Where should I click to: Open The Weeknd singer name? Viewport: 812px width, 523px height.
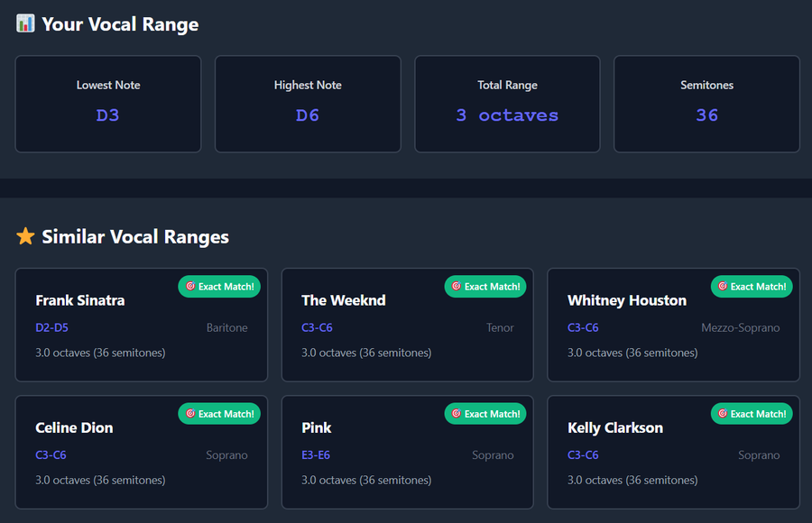[343, 300]
